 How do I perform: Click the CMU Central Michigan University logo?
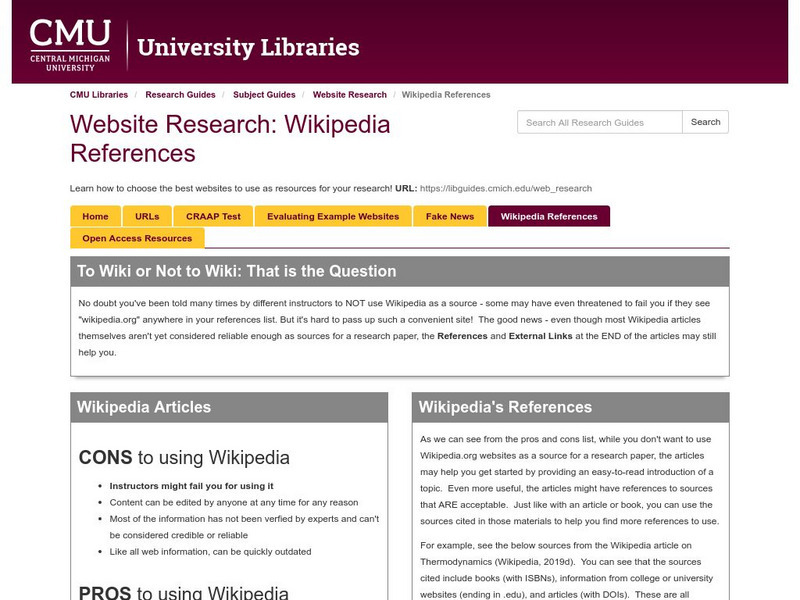pos(70,46)
